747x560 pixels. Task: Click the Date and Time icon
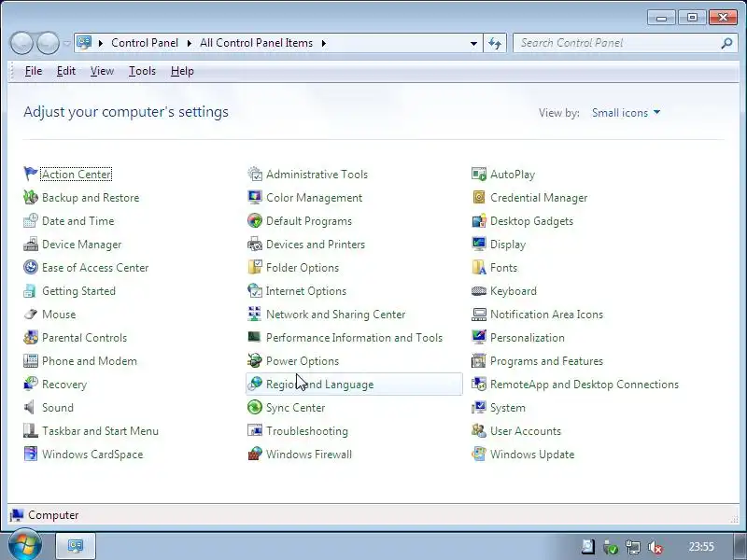31,220
